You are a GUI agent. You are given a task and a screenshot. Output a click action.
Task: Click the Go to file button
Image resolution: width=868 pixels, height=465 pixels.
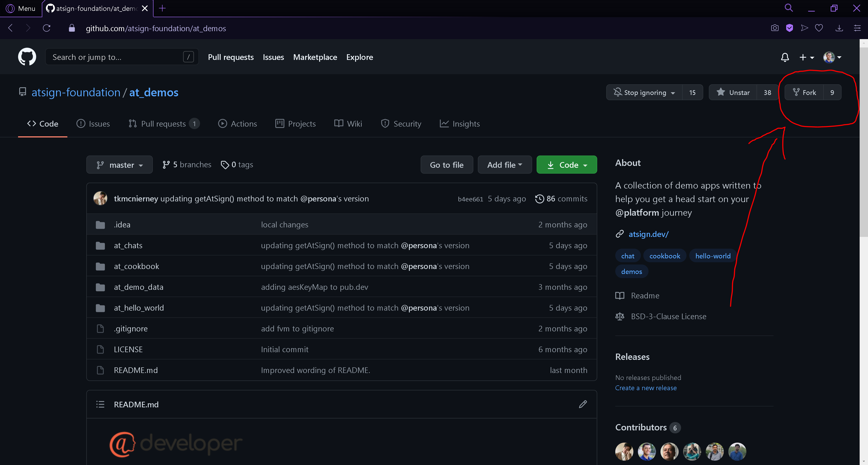[x=446, y=165]
